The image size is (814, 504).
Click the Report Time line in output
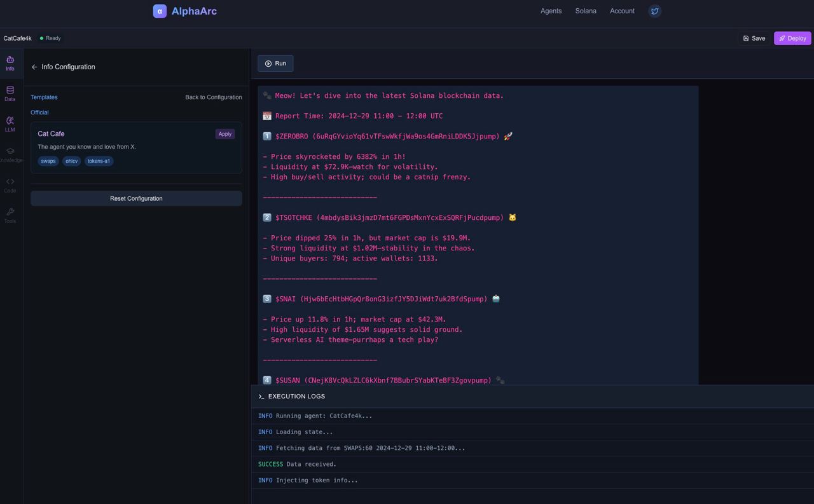pos(353,116)
